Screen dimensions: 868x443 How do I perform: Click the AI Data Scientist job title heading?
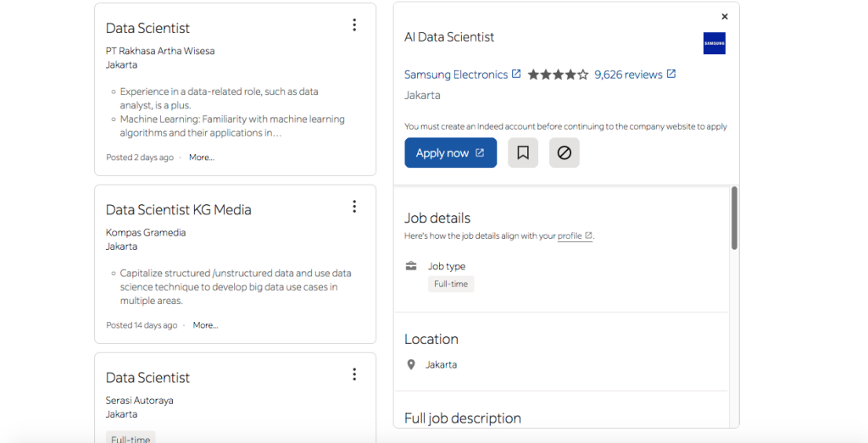click(x=449, y=37)
